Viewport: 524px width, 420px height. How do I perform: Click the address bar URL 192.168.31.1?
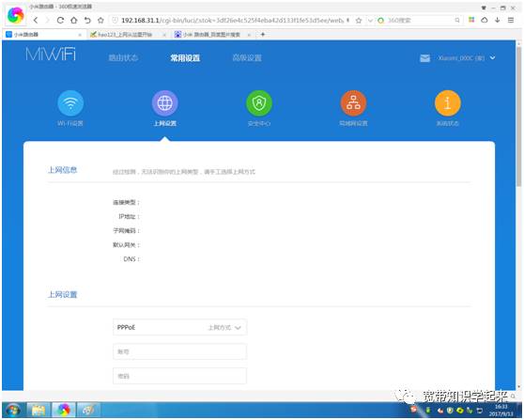pos(140,21)
